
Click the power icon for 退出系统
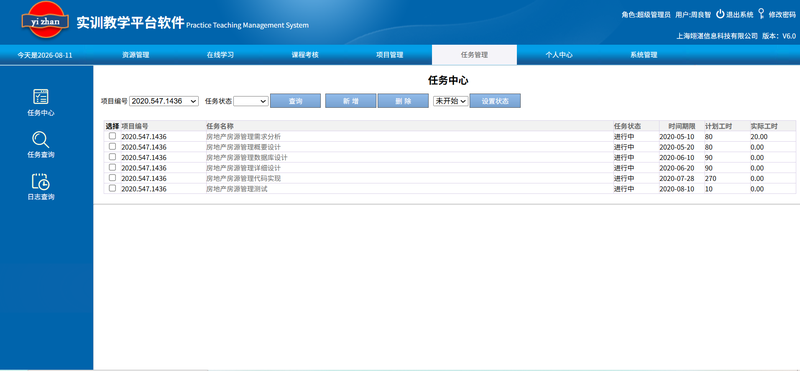[x=720, y=14]
